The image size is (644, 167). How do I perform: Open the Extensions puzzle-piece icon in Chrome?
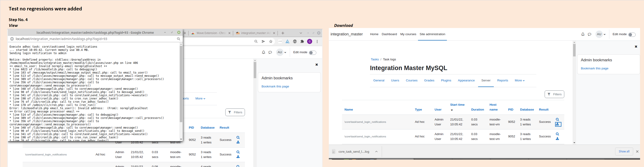302,42
